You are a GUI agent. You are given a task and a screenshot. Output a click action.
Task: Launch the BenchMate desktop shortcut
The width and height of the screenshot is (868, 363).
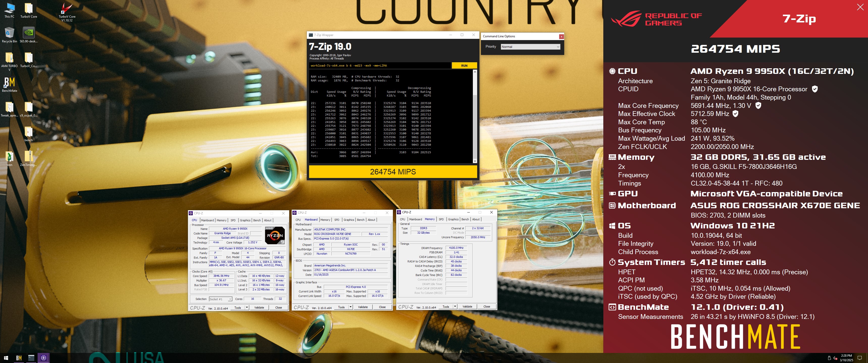click(9, 84)
